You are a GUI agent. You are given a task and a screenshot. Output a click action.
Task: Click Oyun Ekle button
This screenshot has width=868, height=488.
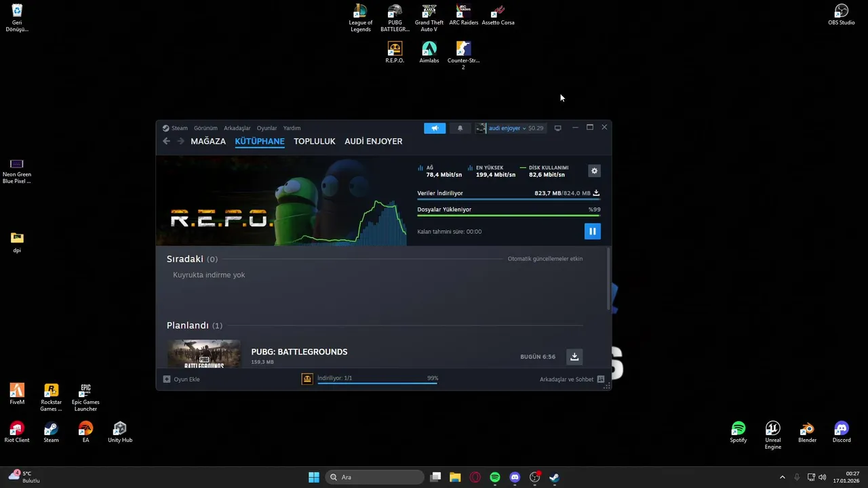pos(182,380)
